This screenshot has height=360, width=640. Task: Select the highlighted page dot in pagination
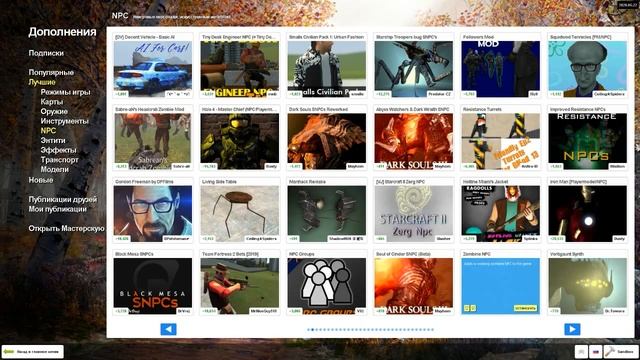313,329
